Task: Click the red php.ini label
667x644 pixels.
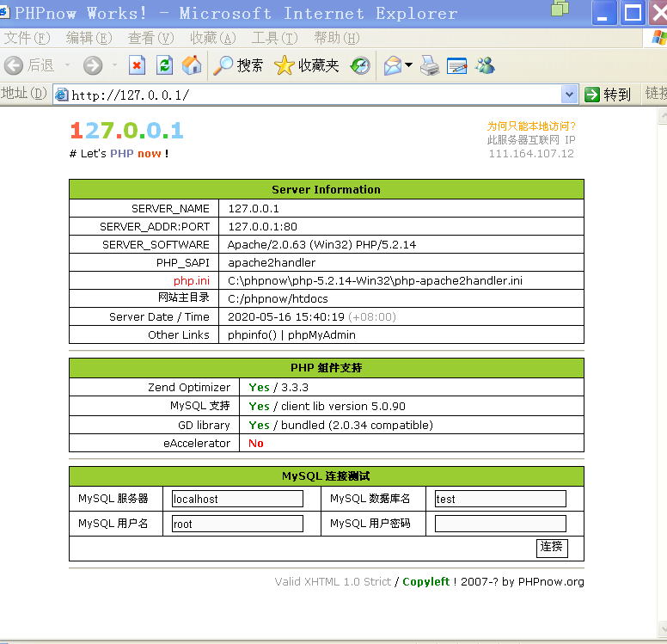Action: [192, 281]
